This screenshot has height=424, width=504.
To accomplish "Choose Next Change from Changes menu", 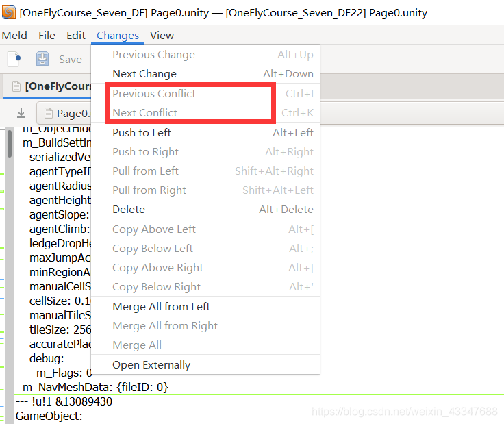I will pos(205,74).
